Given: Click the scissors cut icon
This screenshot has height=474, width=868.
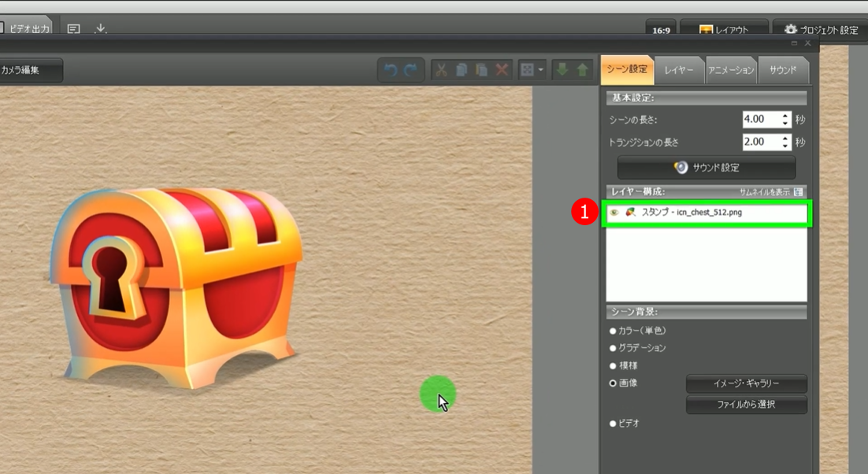Looking at the screenshot, I should (441, 70).
